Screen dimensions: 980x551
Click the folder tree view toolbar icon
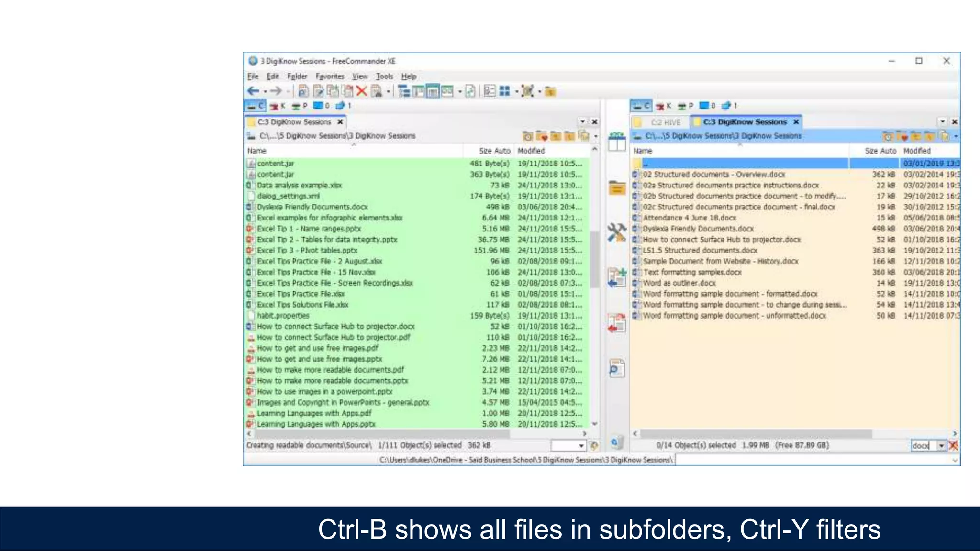[404, 91]
